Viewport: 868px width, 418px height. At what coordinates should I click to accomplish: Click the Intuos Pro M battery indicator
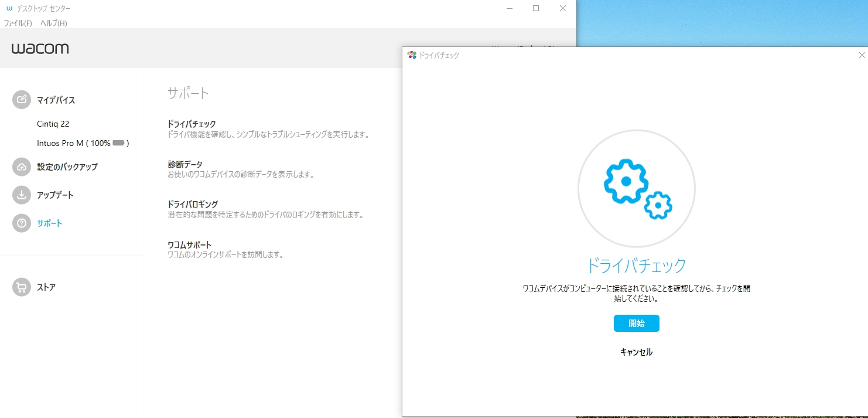coord(118,143)
